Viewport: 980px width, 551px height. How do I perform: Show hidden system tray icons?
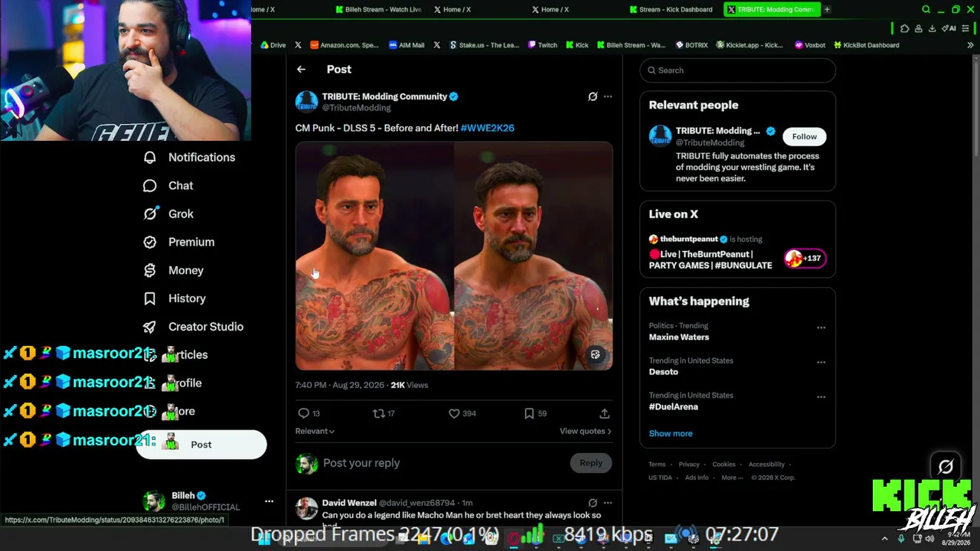pos(884,539)
